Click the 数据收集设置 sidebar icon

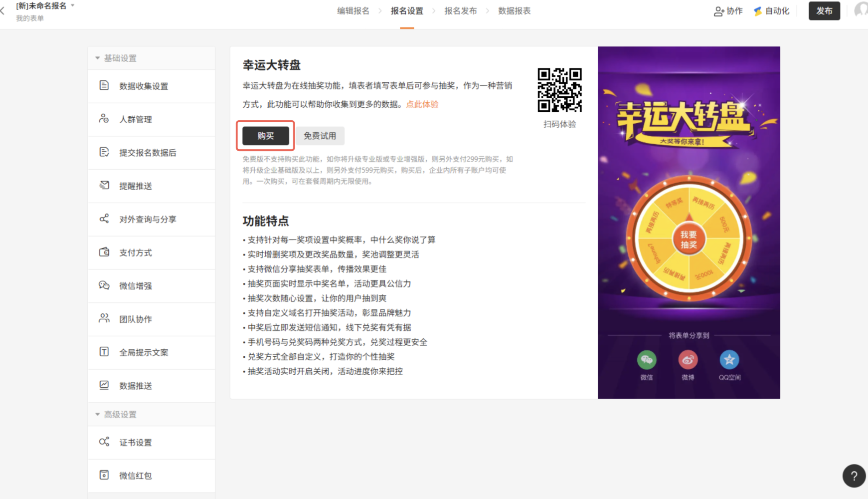pos(104,85)
